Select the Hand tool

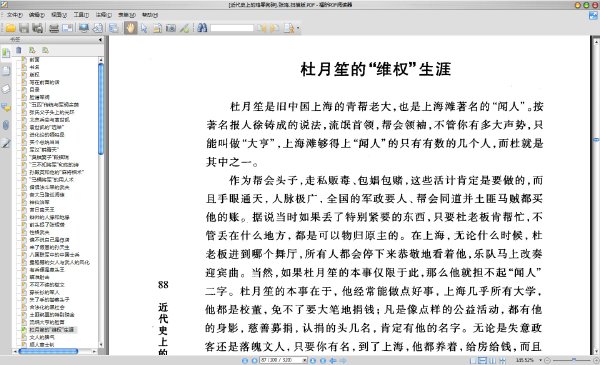(130, 28)
